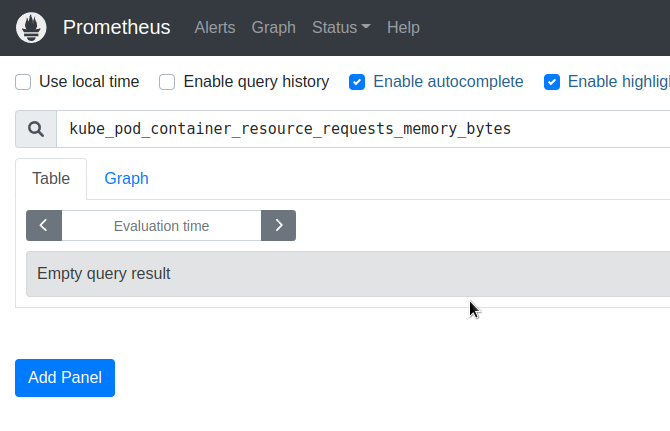Disable the Enable autocomplete checkbox
670x431 pixels.
(357, 82)
